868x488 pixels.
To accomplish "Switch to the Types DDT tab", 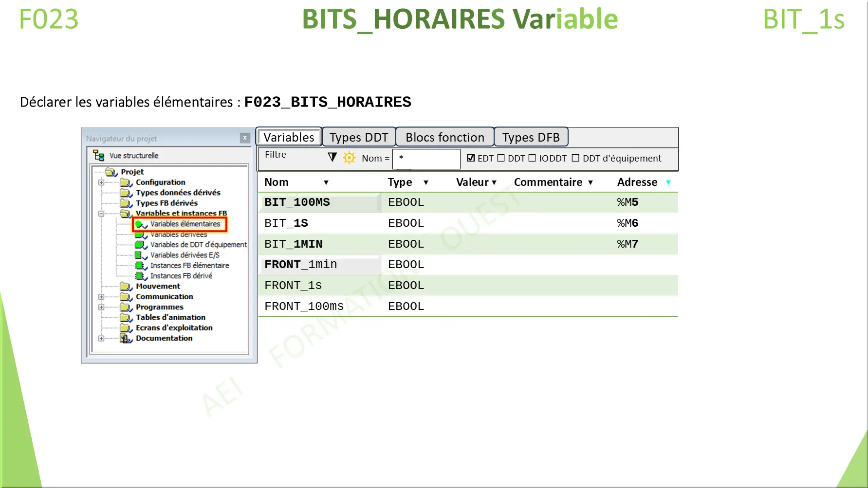I will [x=359, y=137].
